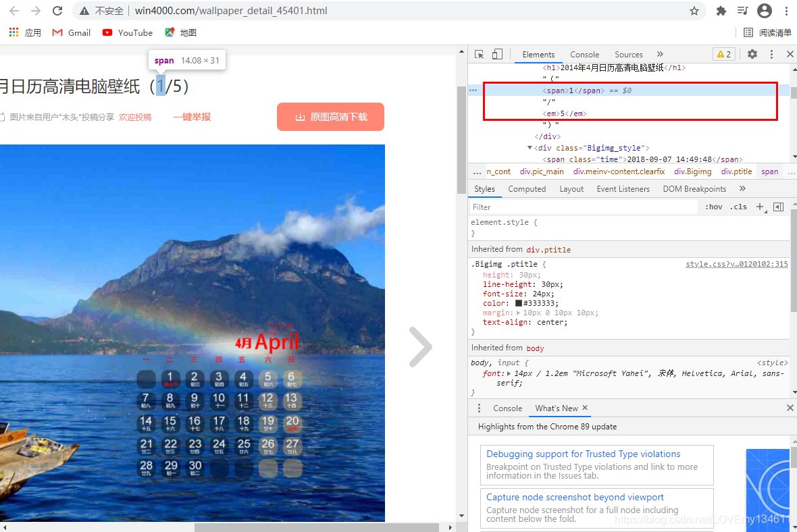797x532 pixels.
Task: Select the h1 element line
Action: click(x=614, y=68)
